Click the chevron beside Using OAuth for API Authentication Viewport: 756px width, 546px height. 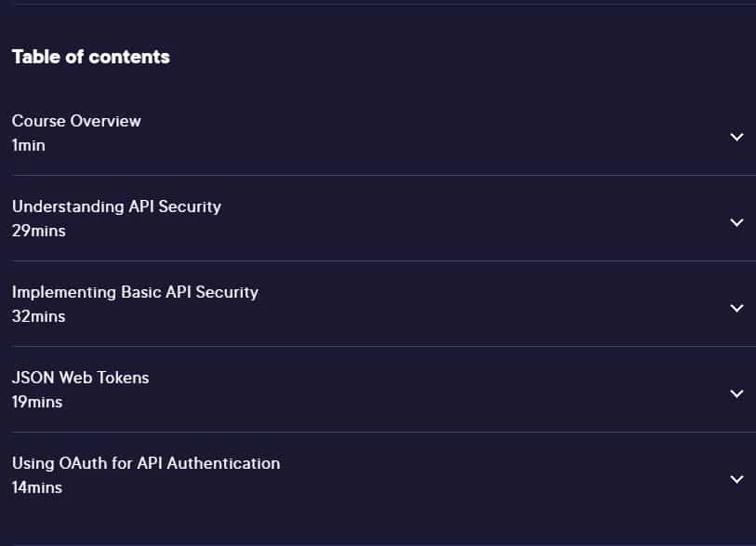tap(736, 479)
